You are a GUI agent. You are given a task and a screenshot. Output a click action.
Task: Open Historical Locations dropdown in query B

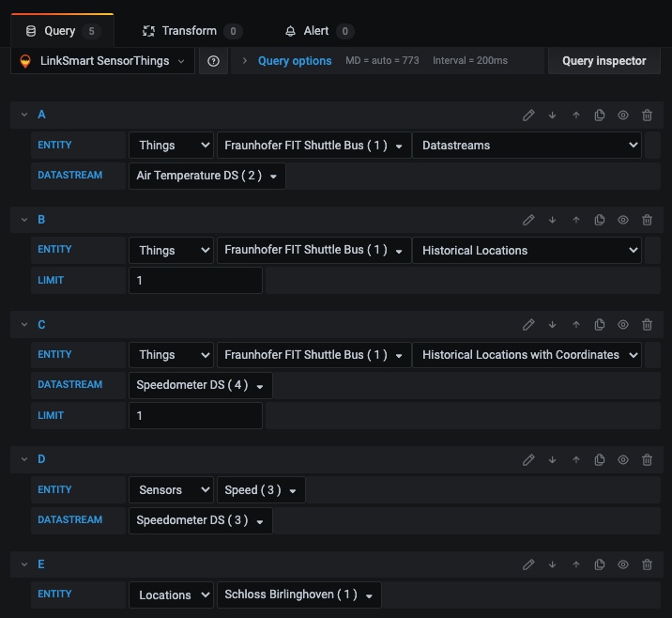tap(527, 250)
